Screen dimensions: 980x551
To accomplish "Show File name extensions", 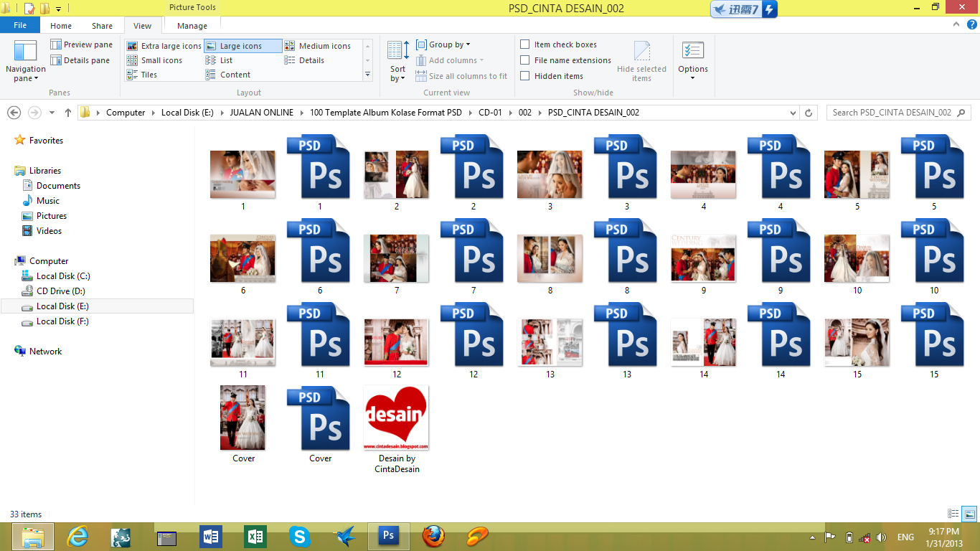I will pos(526,60).
